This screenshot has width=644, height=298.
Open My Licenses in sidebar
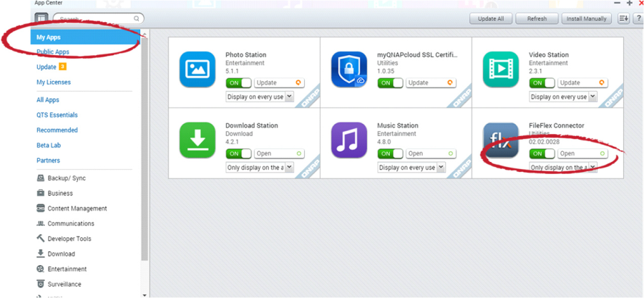[x=54, y=82]
